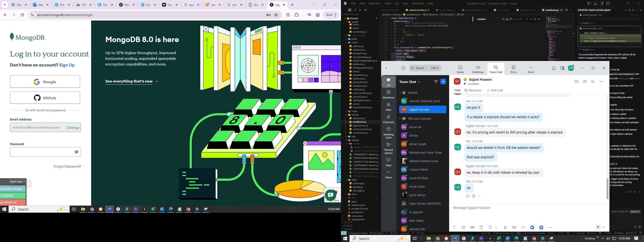Toggle match case in Cursor find box
Viewport: 644px width, 242px height.
pos(503,19)
